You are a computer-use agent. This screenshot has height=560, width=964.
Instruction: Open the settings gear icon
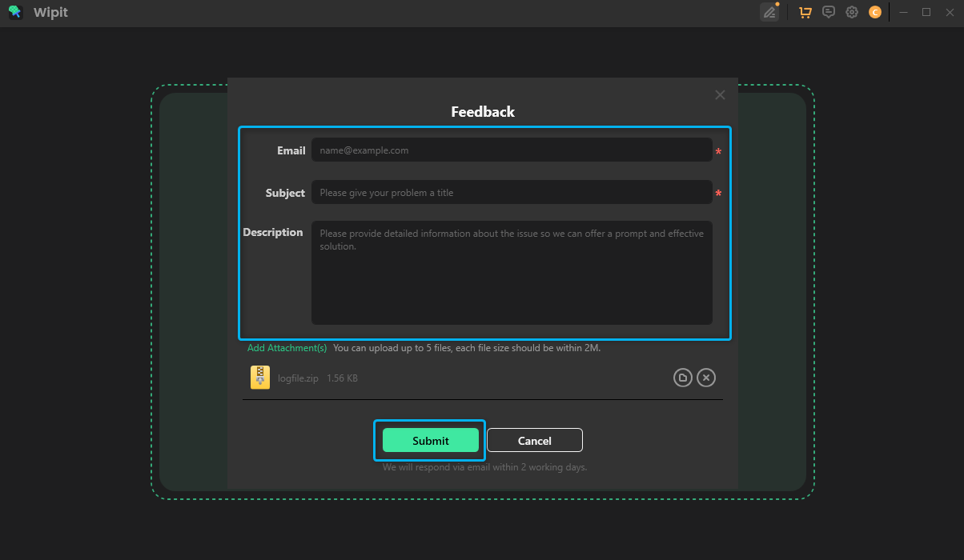pyautogui.click(x=851, y=12)
